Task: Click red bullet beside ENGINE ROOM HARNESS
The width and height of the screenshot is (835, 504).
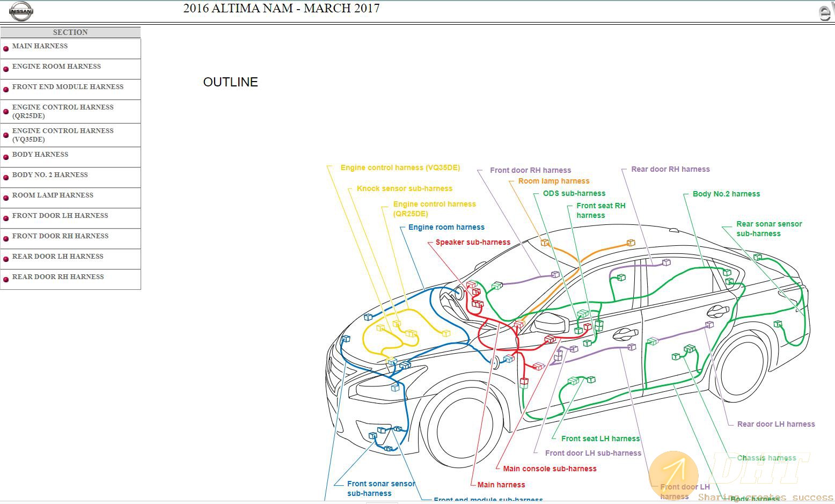Action: coord(6,69)
